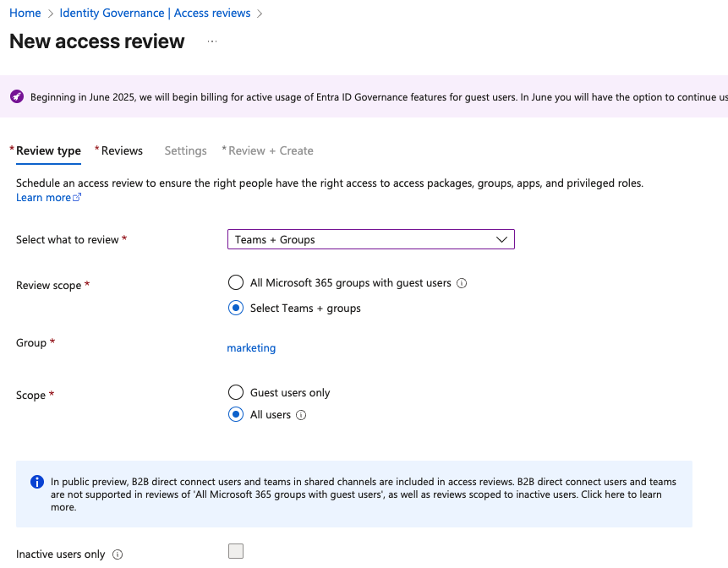Click breadcrumb chevron after Access reviews
The image size is (728, 568).
260,14
